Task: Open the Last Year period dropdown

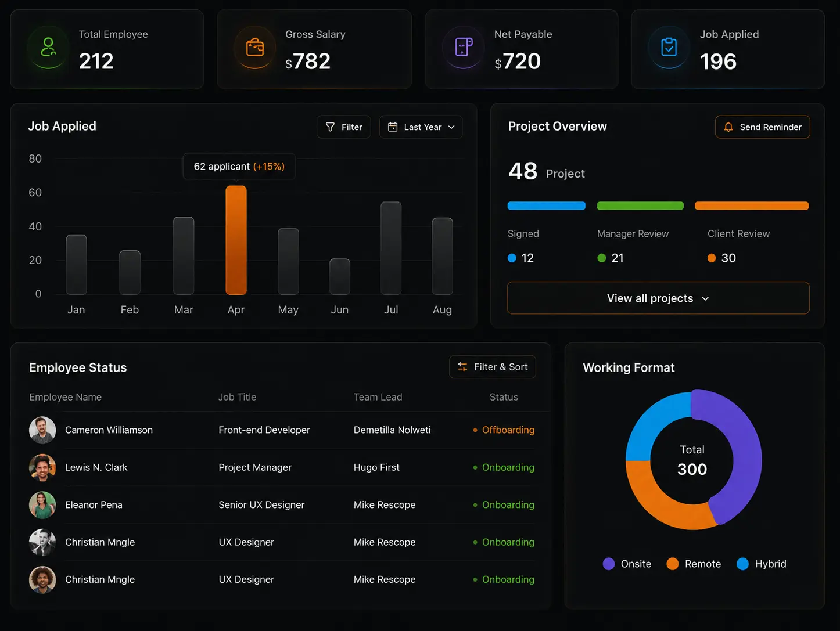Action: tap(421, 127)
